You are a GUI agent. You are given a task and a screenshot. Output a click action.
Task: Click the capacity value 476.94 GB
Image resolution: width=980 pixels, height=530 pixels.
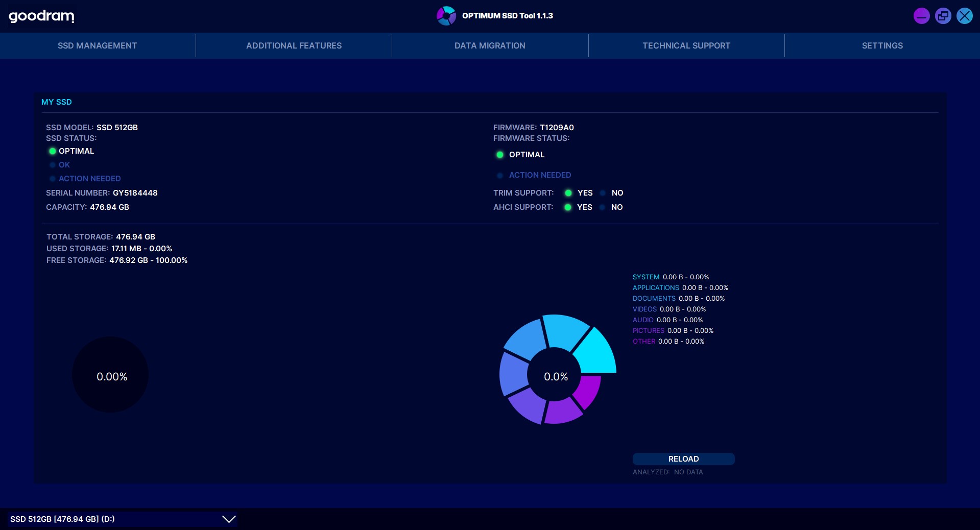(110, 207)
